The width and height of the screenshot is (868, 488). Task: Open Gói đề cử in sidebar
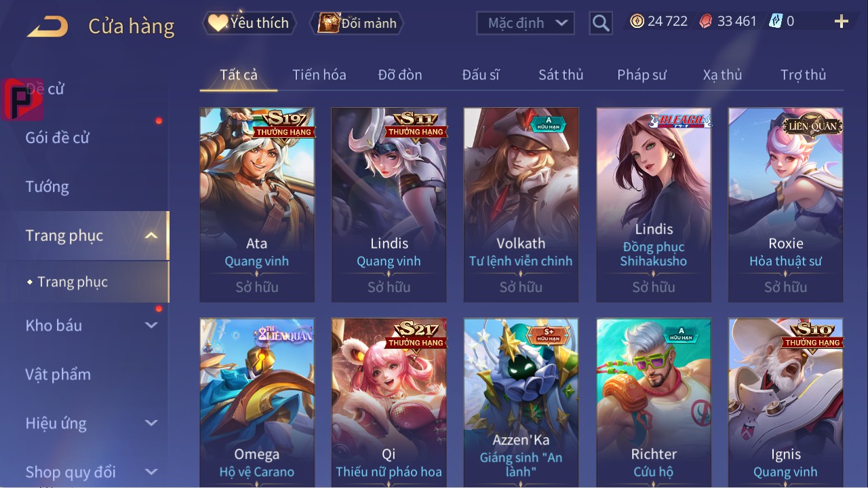tap(58, 138)
